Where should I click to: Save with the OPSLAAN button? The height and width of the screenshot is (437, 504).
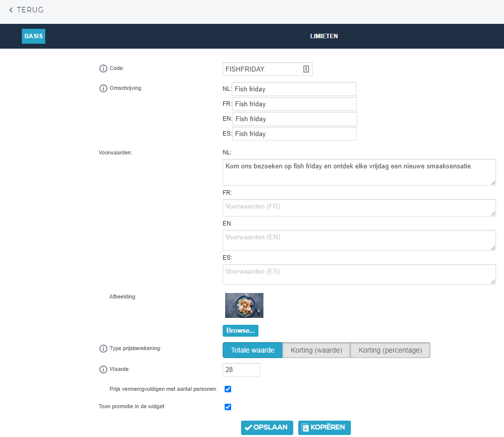(x=267, y=428)
